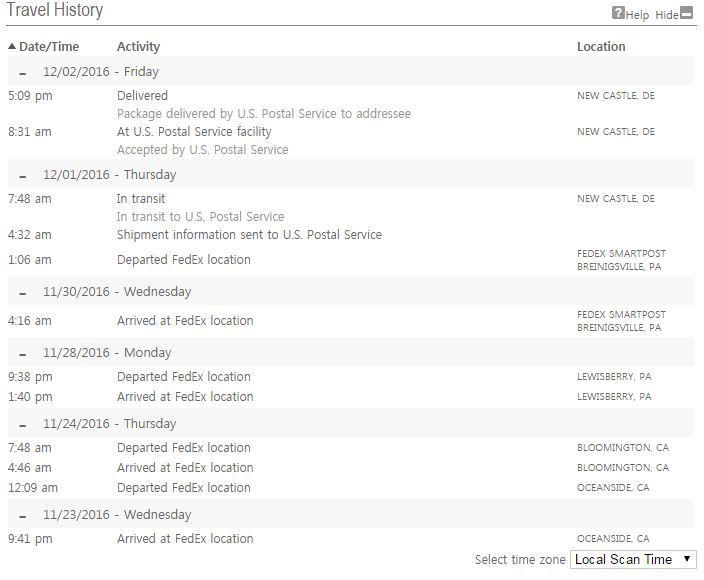Image resolution: width=704 pixels, height=580 pixels.
Task: Collapse the 11/30/2016 Wednesday entries
Action: pos(23,293)
